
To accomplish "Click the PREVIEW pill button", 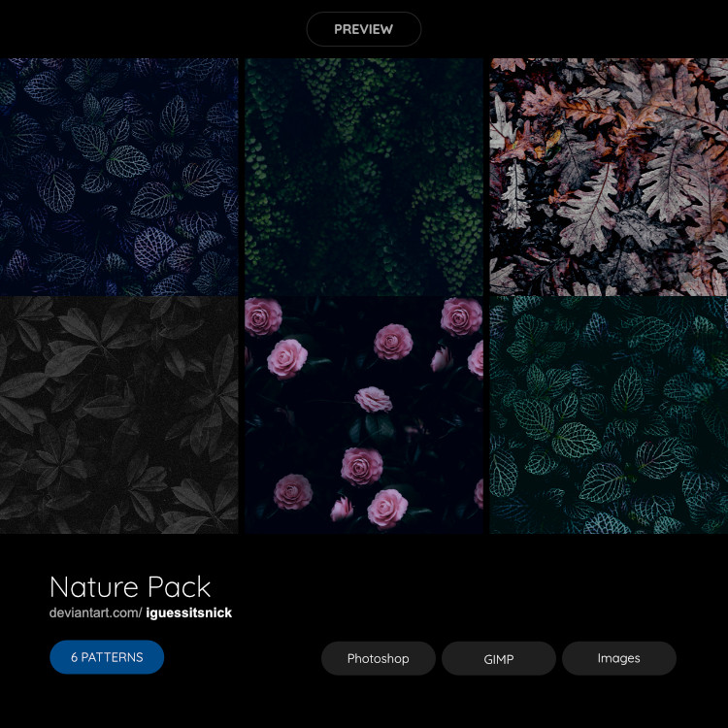I will point(364,29).
